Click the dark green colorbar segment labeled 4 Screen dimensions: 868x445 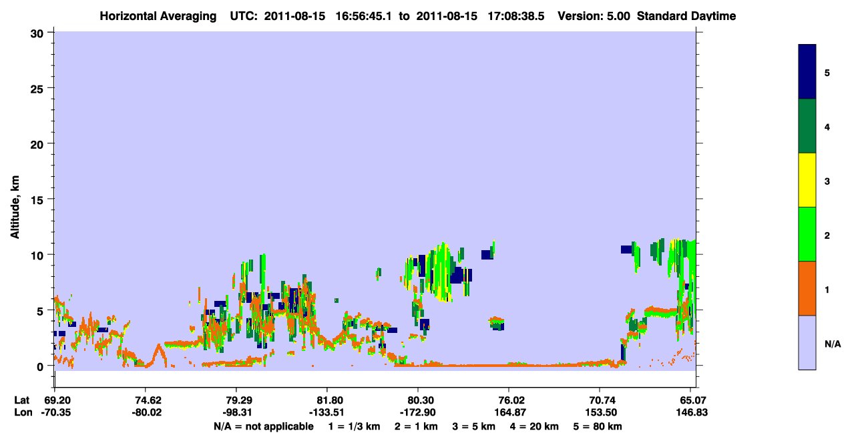pyautogui.click(x=807, y=126)
